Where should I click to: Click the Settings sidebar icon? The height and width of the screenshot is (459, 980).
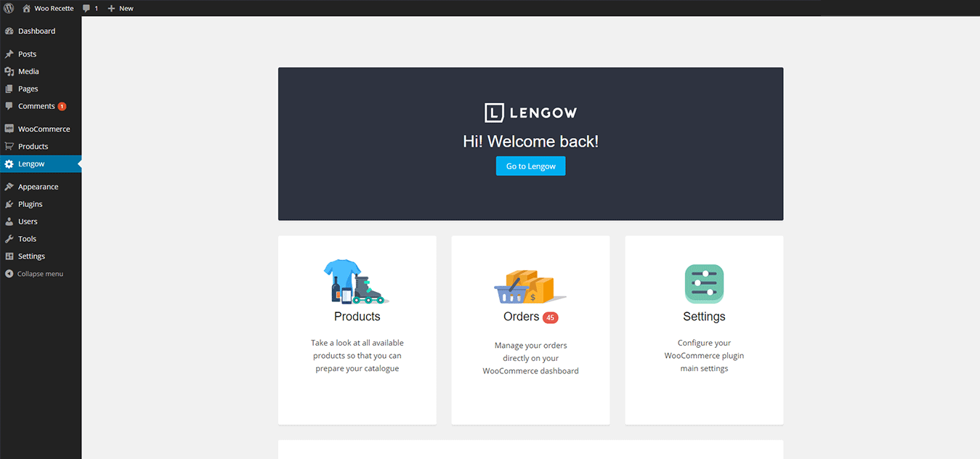coord(9,256)
